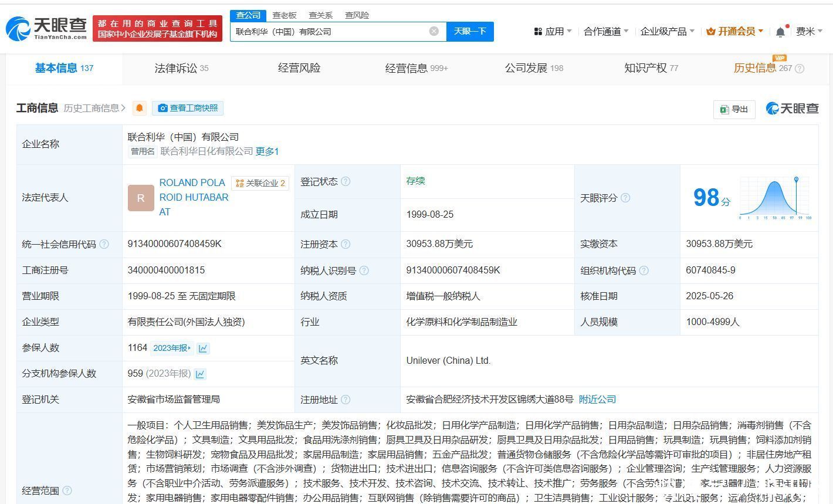Click the 天眼一下 search button
The width and height of the screenshot is (833, 504).
tap(470, 31)
